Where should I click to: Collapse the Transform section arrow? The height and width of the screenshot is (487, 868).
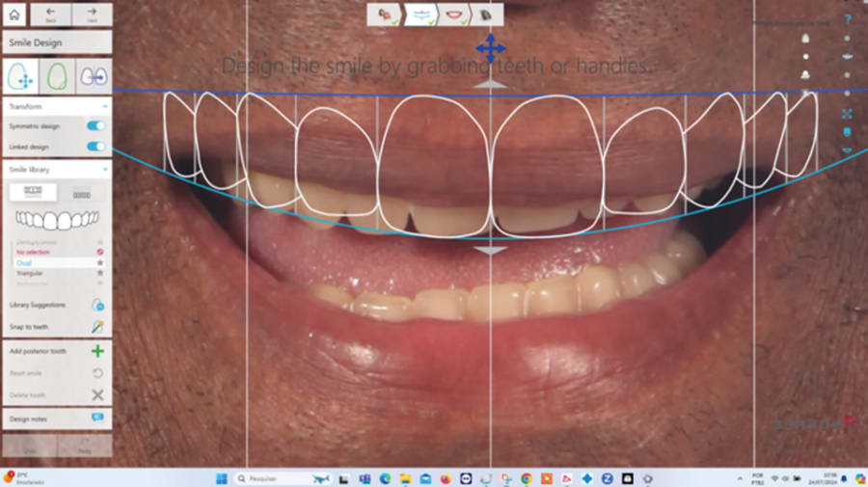pos(104,106)
